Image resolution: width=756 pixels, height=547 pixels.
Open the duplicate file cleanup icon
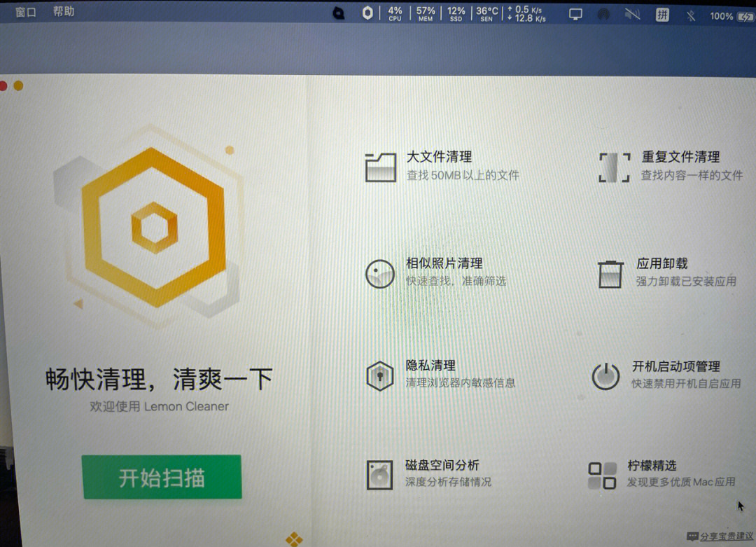[x=615, y=168]
